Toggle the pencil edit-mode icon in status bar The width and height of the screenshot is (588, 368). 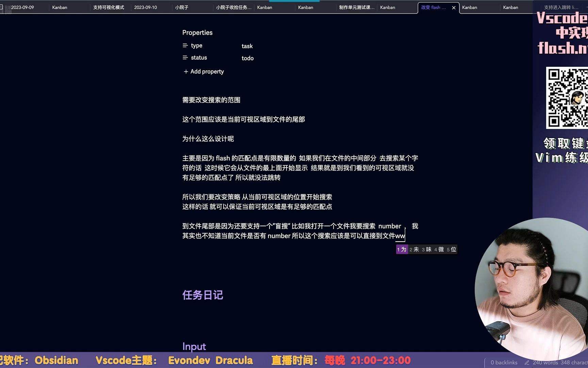click(526, 362)
